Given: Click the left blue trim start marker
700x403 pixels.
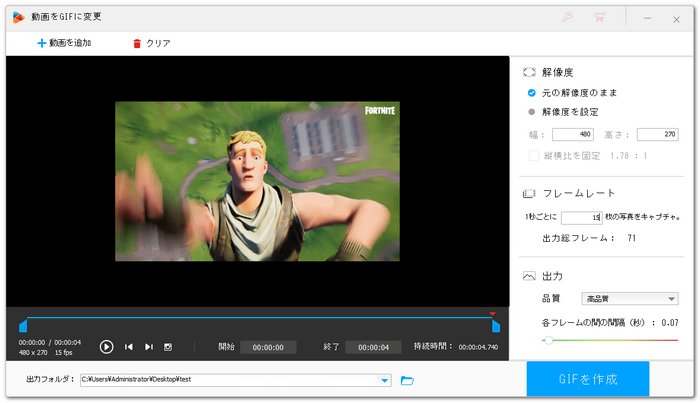Looking at the screenshot, I should pos(23,326).
